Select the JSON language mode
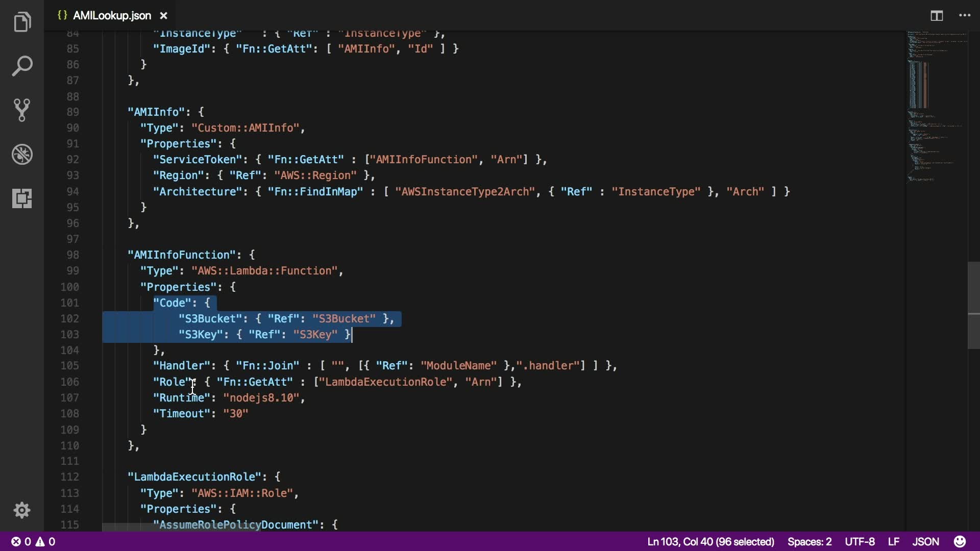980x551 pixels. coord(925,541)
